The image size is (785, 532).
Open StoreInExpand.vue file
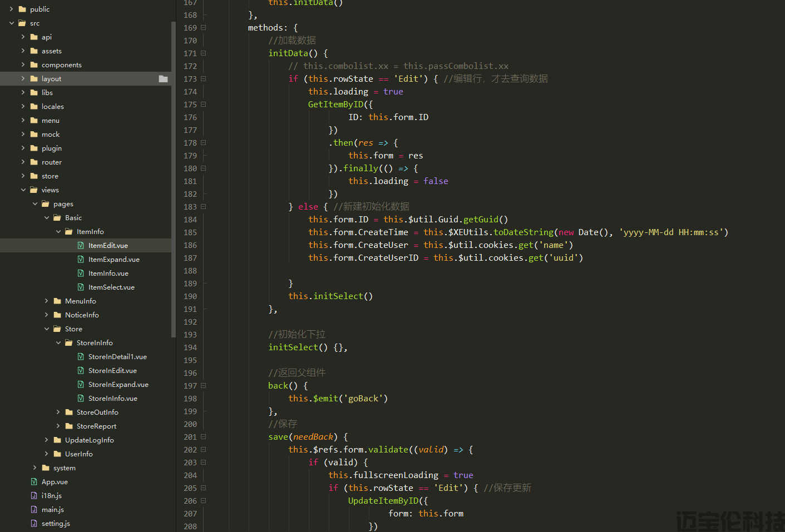[118, 384]
